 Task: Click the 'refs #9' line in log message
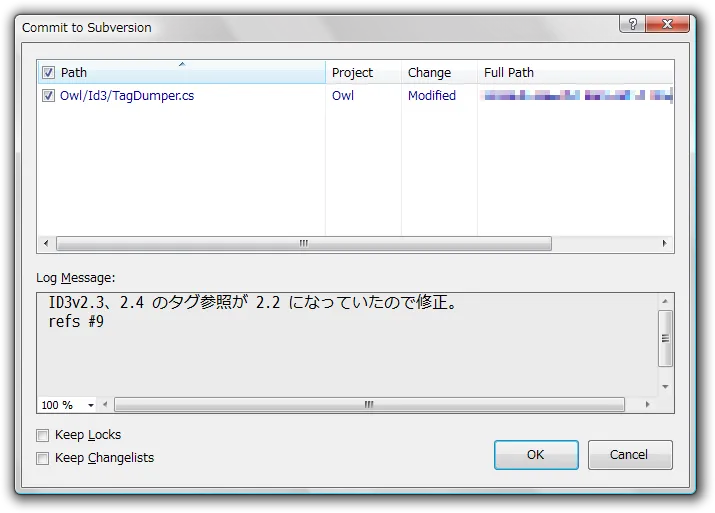[x=77, y=322]
